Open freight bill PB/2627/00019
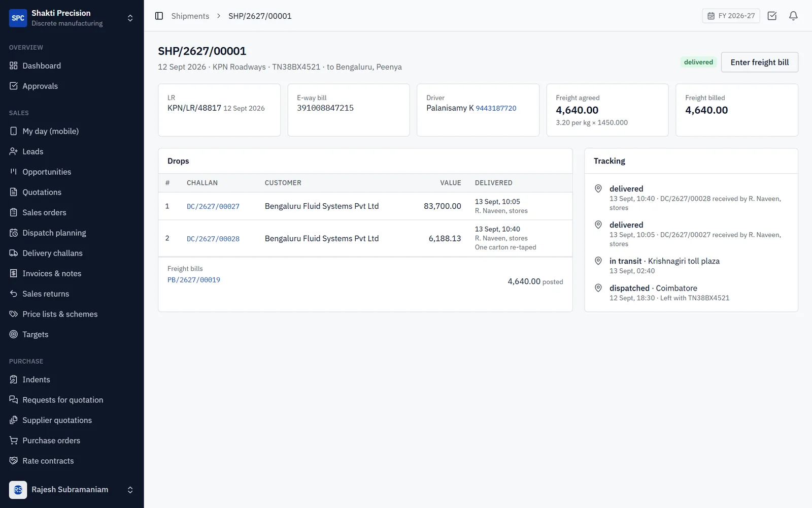812x508 pixels. [194, 280]
